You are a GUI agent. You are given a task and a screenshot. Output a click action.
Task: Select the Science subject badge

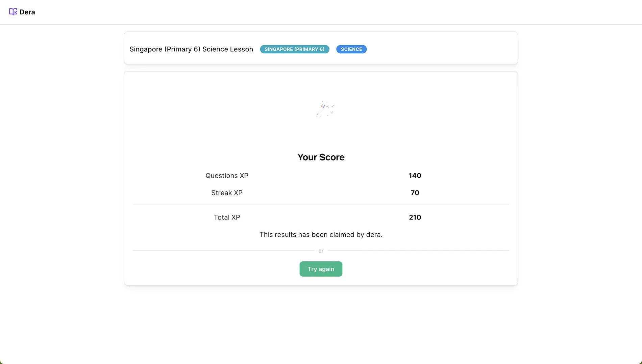click(351, 49)
